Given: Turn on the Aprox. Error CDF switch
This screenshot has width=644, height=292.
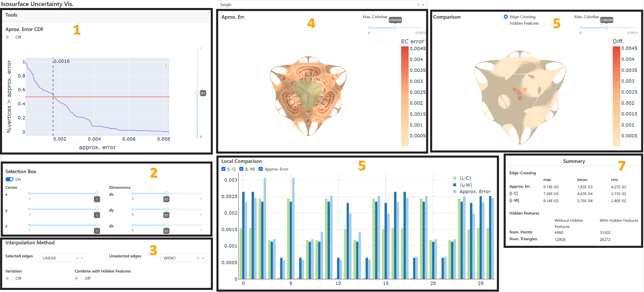Looking at the screenshot, I should pos(10,37).
